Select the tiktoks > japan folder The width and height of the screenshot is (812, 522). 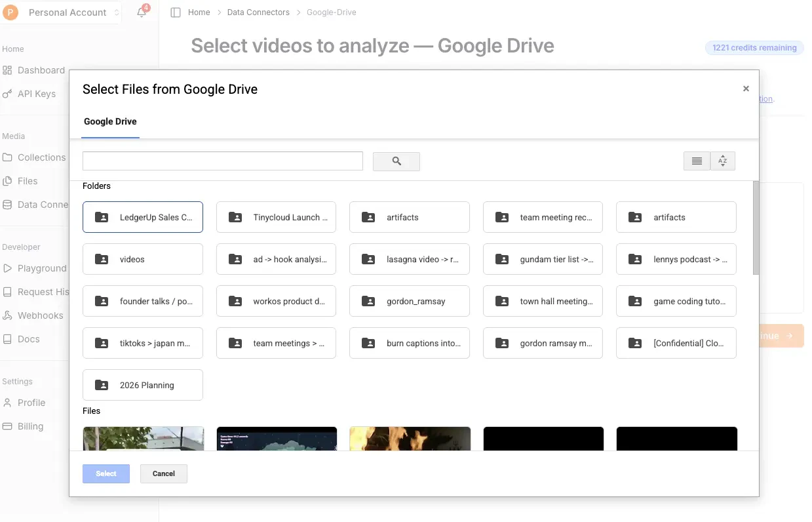tap(143, 343)
